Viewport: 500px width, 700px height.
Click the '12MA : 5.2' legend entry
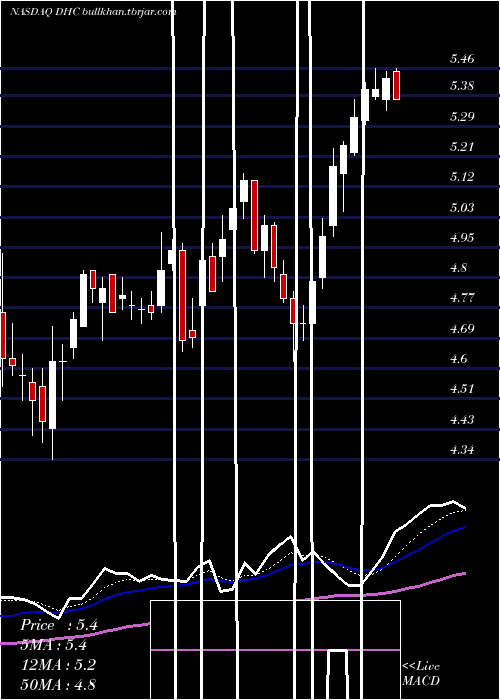[58, 665]
